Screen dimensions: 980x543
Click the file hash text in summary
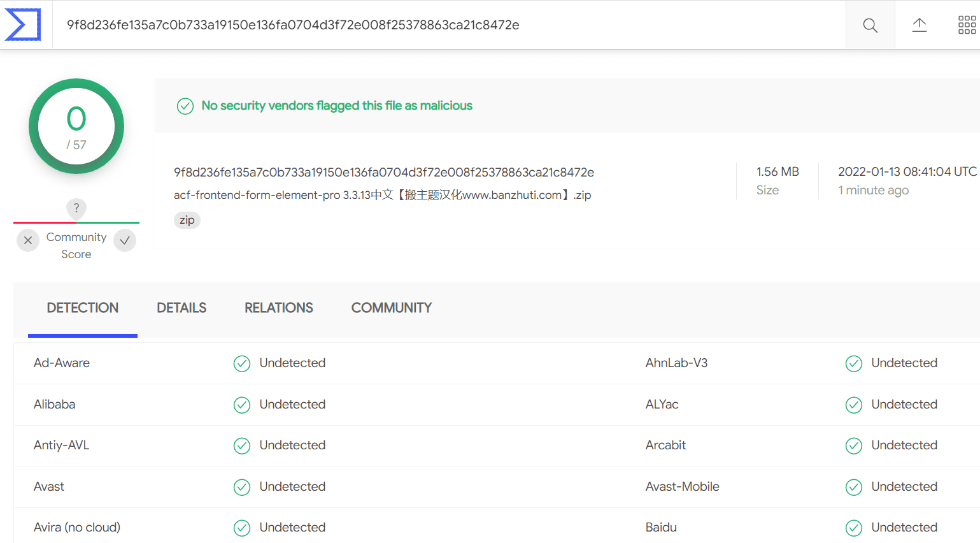[384, 172]
